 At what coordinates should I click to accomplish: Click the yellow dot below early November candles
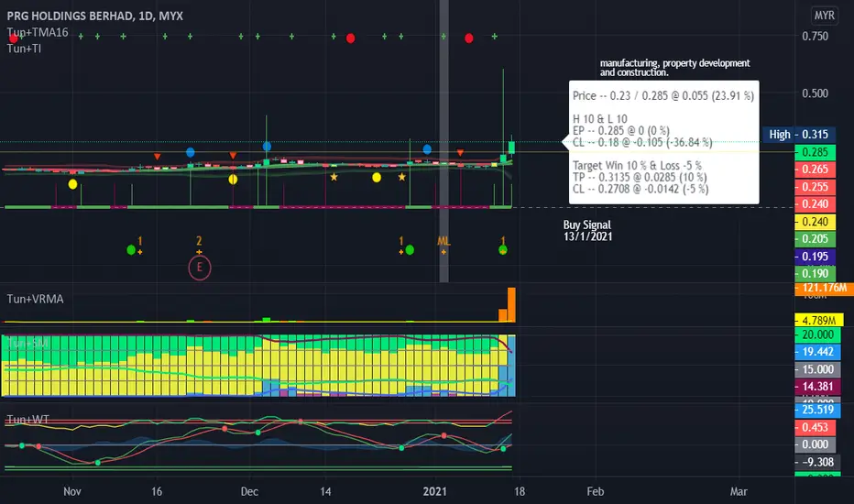pyautogui.click(x=72, y=184)
